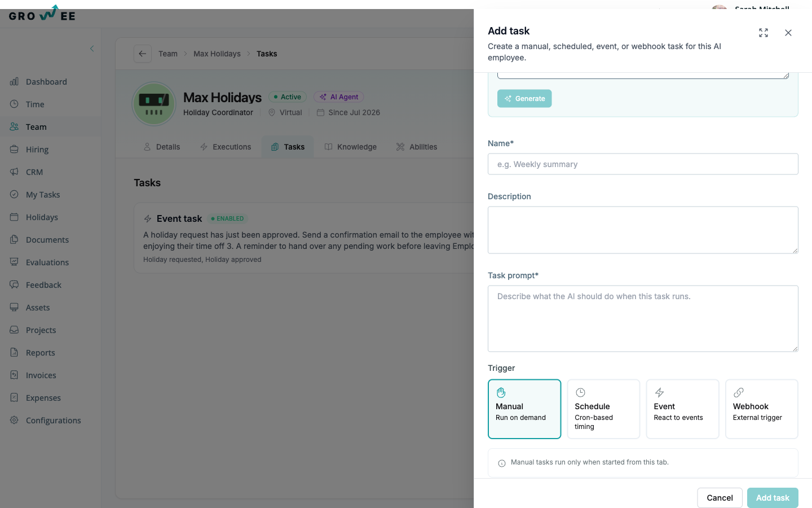812x508 pixels.
Task: Click info icon beside manual tasks note
Action: tap(502, 463)
